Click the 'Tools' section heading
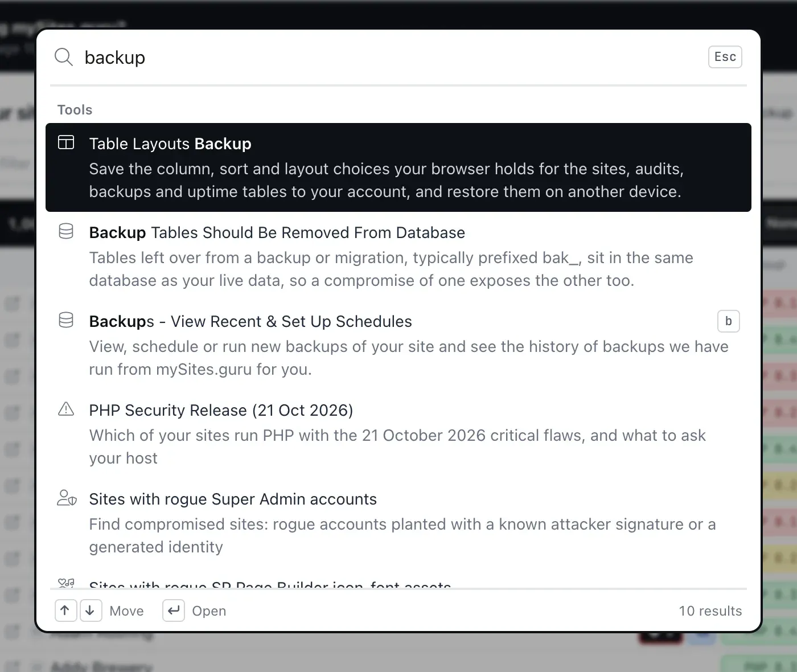The height and width of the screenshot is (672, 797). [75, 110]
